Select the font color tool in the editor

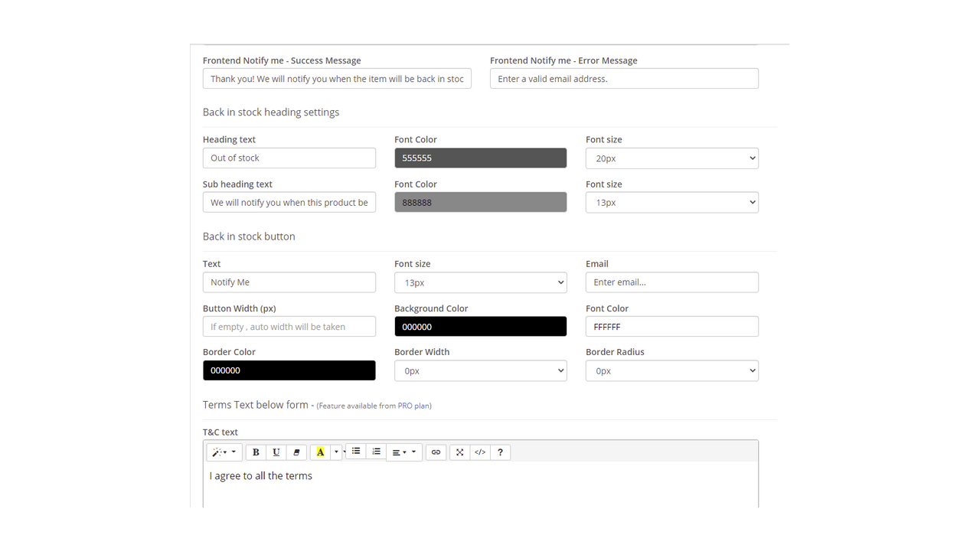(320, 452)
